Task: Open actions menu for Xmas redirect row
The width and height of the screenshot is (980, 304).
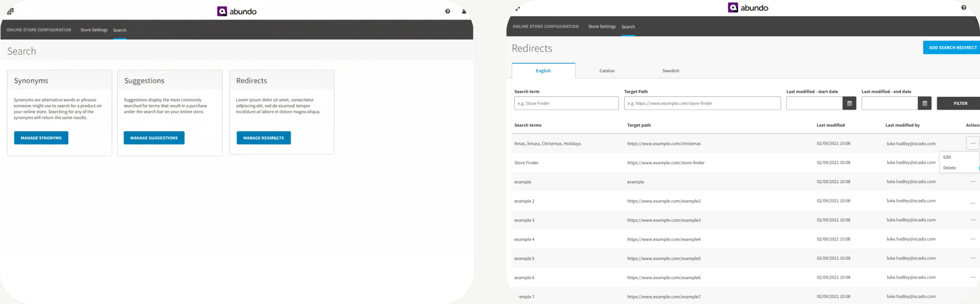Action: point(973,143)
